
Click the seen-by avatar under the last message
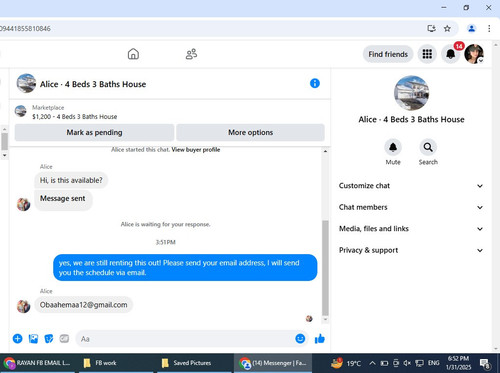pos(309,318)
